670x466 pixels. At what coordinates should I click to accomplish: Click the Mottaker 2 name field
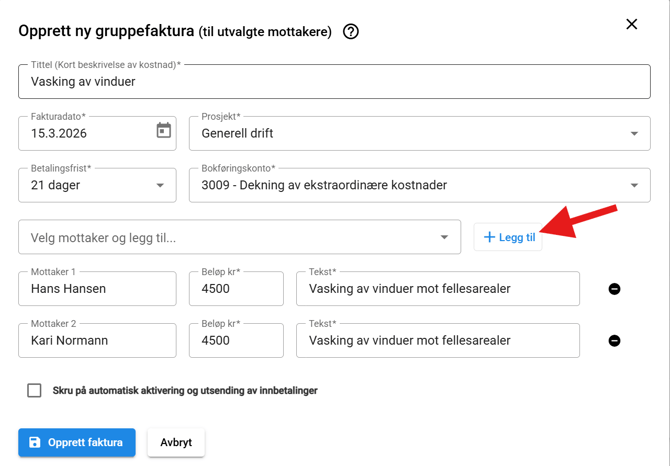[97, 341]
